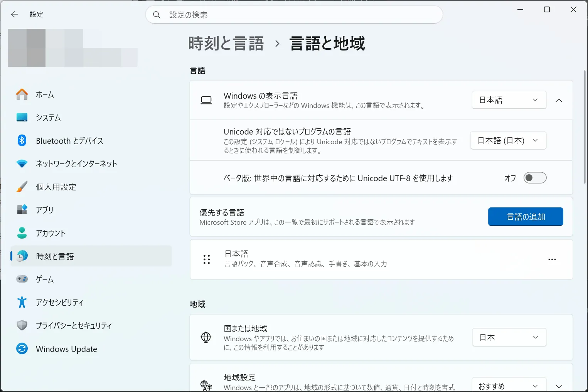Open the three-dot menu for 日本語
Screen dimensions: 588x392
click(x=552, y=259)
